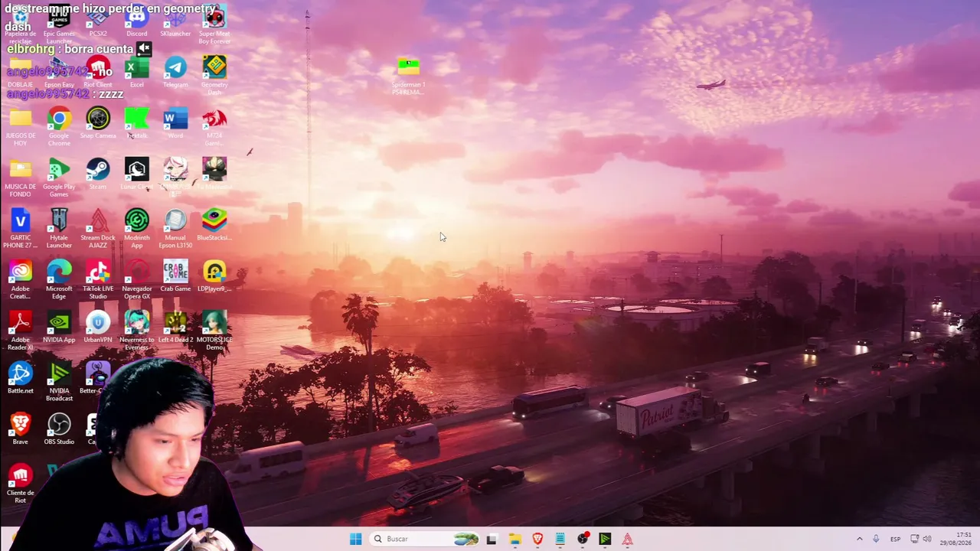Select the LDPlayer9 desktop shortcut

[x=214, y=277]
